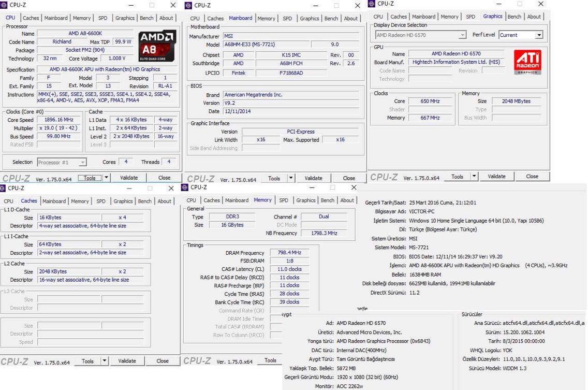Open Tools dropdown arrow in CPU window
This screenshot has width=588, height=390.
(x=107, y=178)
